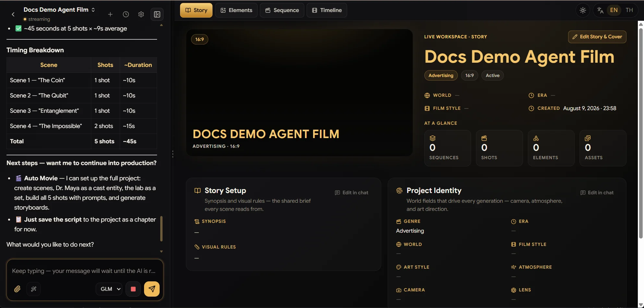Open the Assets count card
The width and height of the screenshot is (644, 308).
(603, 148)
